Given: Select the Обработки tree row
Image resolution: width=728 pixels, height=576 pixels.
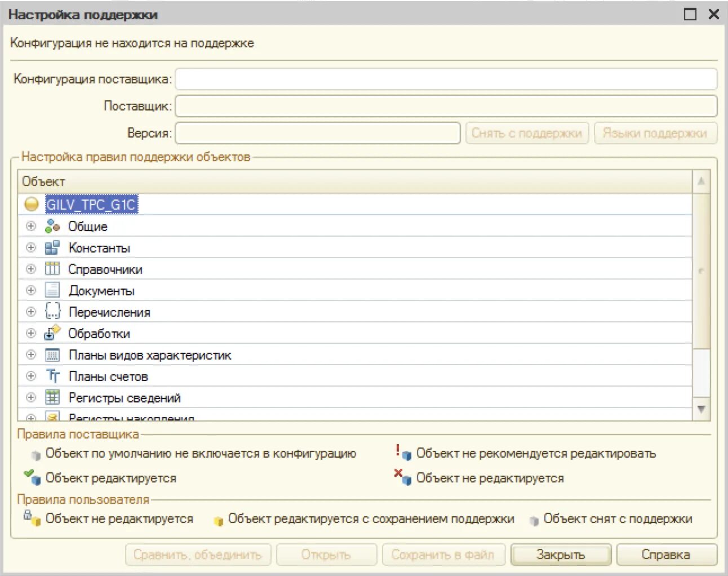Looking at the screenshot, I should coord(355,333).
